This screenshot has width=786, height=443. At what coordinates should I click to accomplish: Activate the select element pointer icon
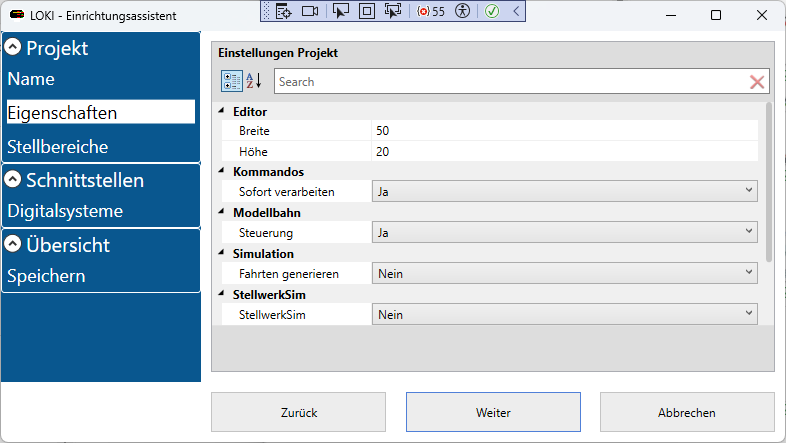[x=341, y=11]
